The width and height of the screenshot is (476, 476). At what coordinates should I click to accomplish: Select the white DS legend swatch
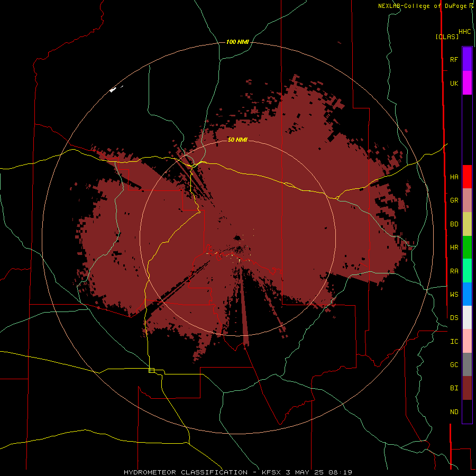point(467,317)
